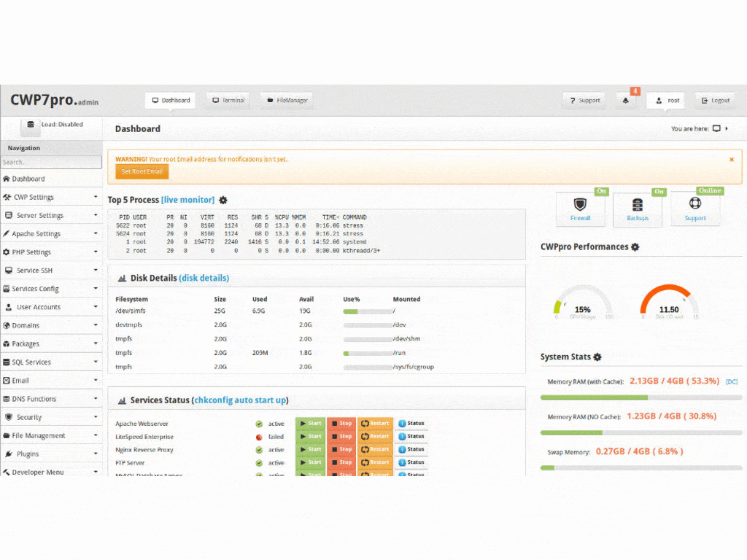Open the File Management navigation item

point(52,435)
